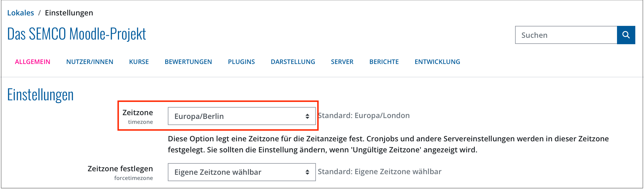Click the chevron in the Zeitzone selector
This screenshot has width=644, height=189.
point(307,116)
